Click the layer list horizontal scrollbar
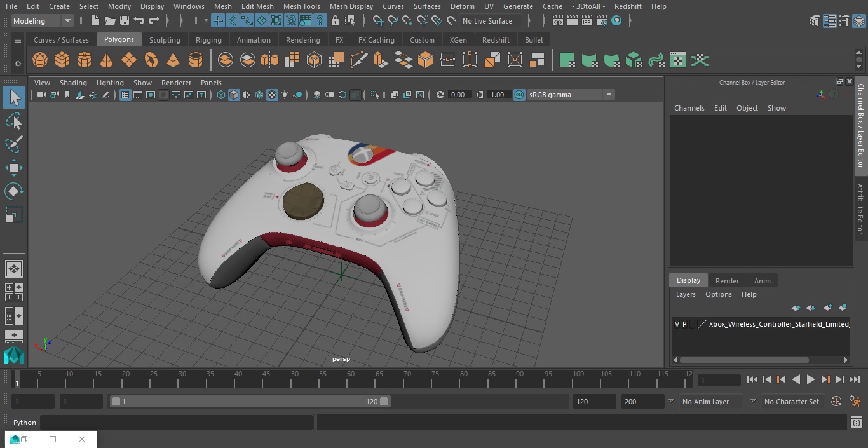This screenshot has height=448, width=868. click(744, 360)
